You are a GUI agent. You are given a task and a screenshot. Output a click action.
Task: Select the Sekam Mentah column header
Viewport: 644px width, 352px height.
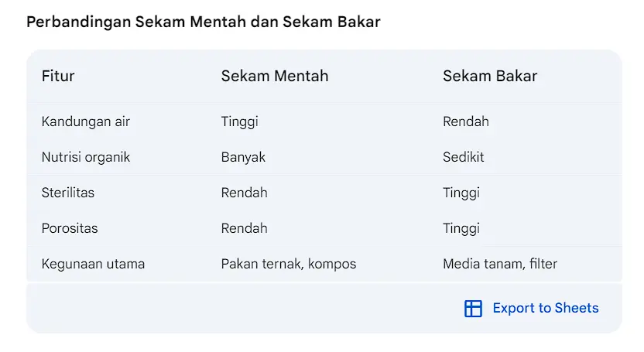pos(275,77)
